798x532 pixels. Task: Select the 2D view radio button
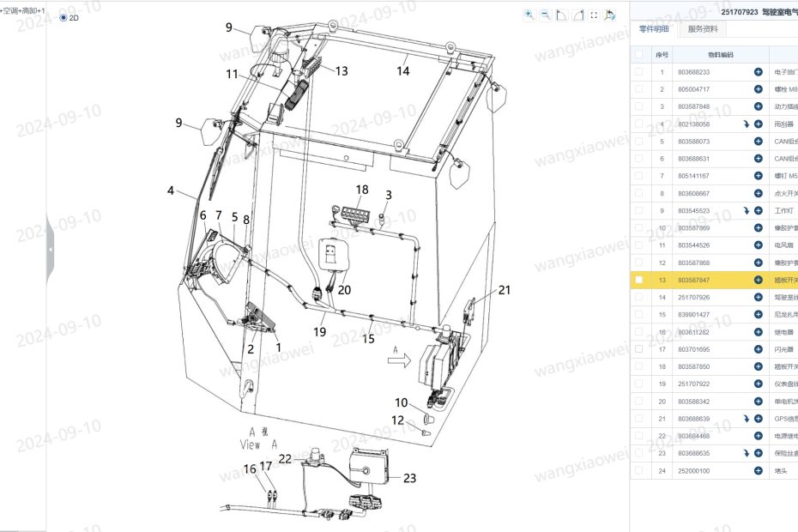(63, 17)
